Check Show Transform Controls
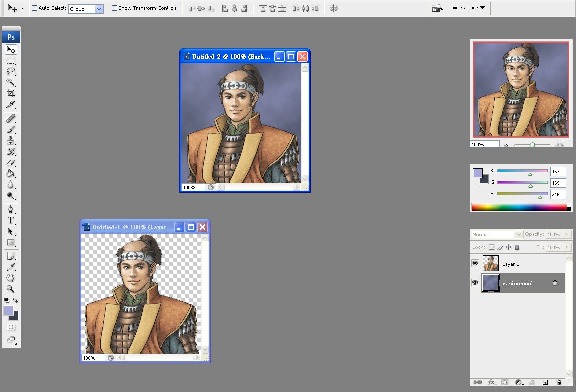The image size is (576, 392). click(114, 8)
